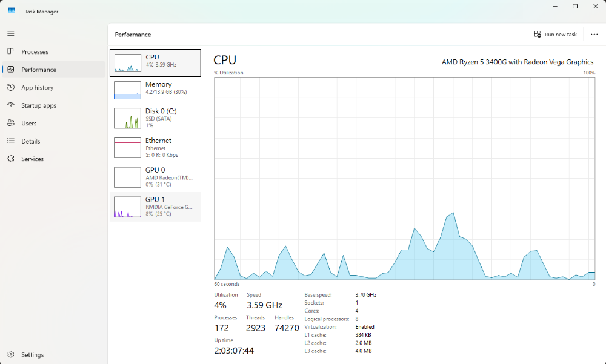Click the Ethernet S: 0 R: 0 Kbps text
The width and height of the screenshot is (606, 364).
162,155
